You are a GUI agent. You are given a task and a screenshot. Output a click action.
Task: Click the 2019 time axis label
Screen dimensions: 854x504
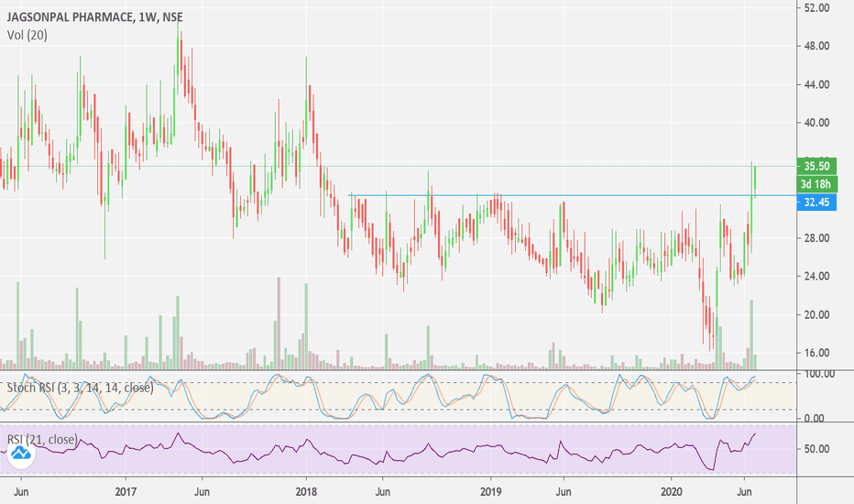click(491, 491)
